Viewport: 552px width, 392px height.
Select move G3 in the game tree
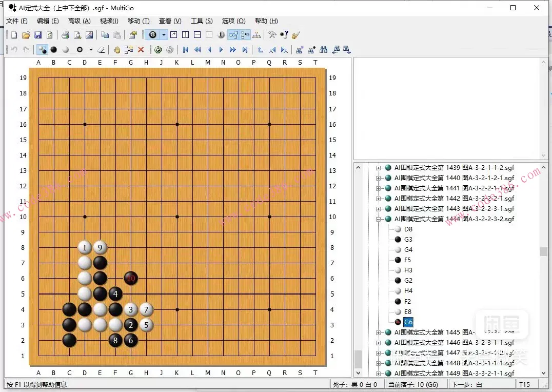click(408, 240)
